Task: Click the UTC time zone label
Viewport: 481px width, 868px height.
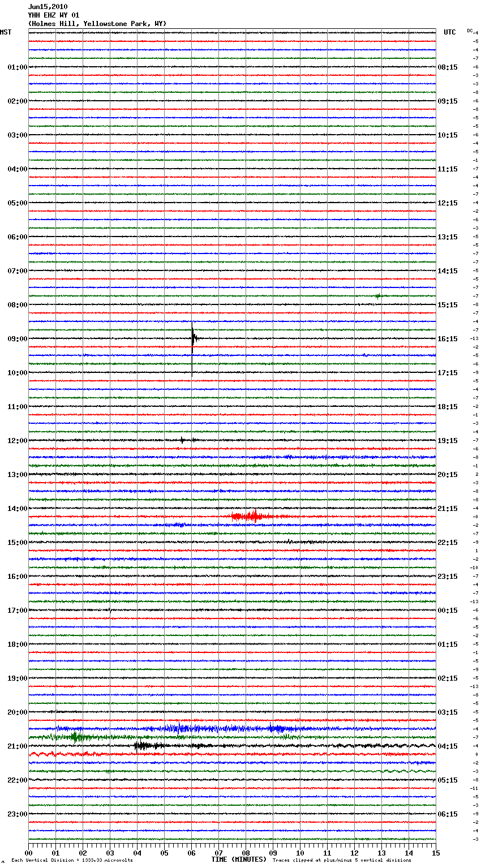Action: pyautogui.click(x=450, y=32)
